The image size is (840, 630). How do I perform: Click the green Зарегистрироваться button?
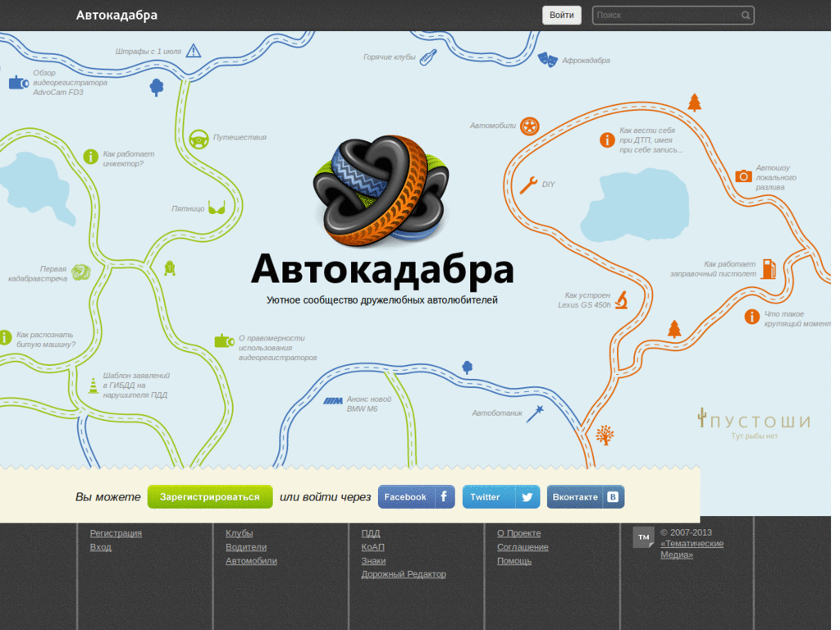[209, 496]
